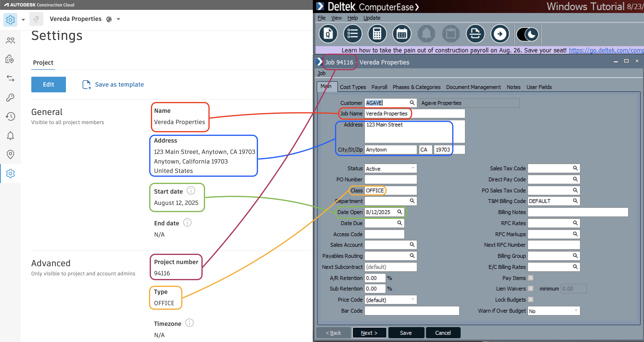Switch to the Payroll tab
This screenshot has width=644, height=342.
pos(379,87)
